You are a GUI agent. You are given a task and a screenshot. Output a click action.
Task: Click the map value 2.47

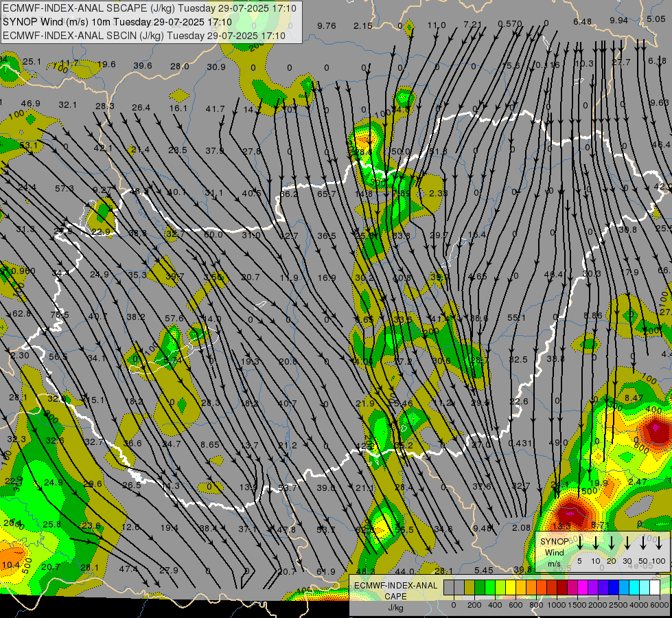click(x=637, y=481)
